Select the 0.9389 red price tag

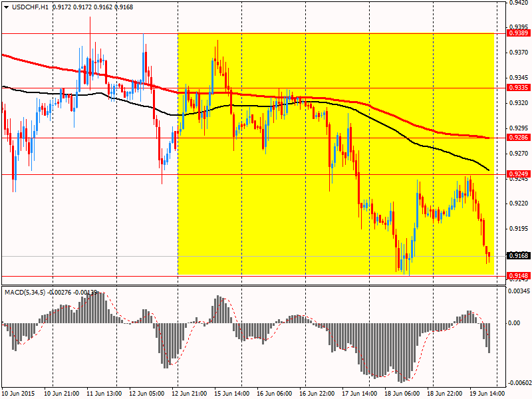pos(518,33)
